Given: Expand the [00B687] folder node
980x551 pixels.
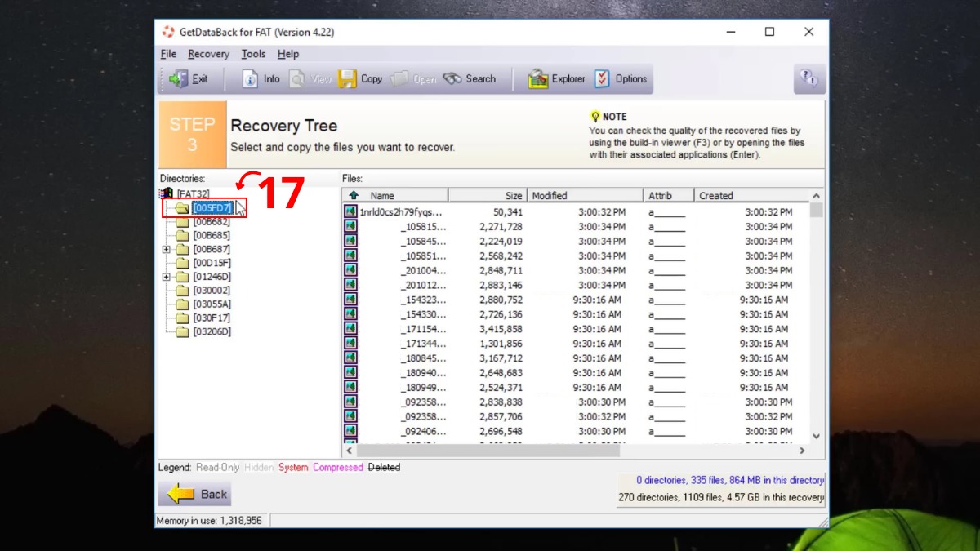Looking at the screenshot, I should pos(167,248).
